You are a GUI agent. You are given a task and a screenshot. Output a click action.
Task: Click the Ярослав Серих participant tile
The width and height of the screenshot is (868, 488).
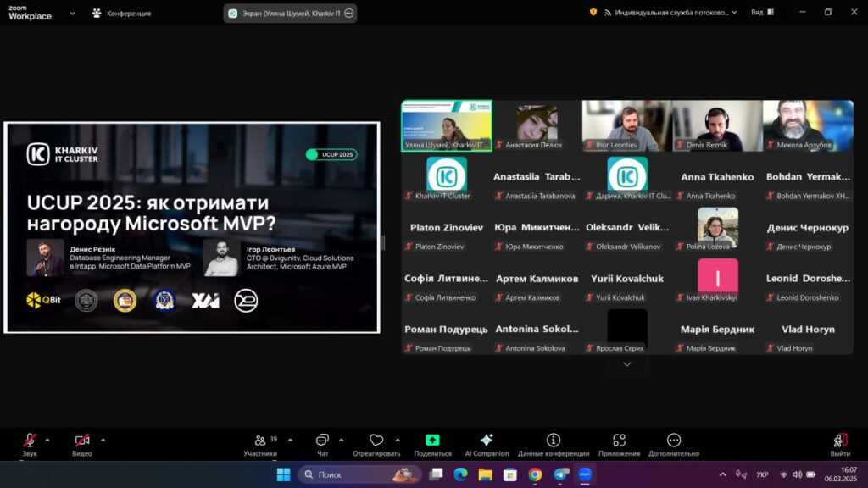pos(627,330)
